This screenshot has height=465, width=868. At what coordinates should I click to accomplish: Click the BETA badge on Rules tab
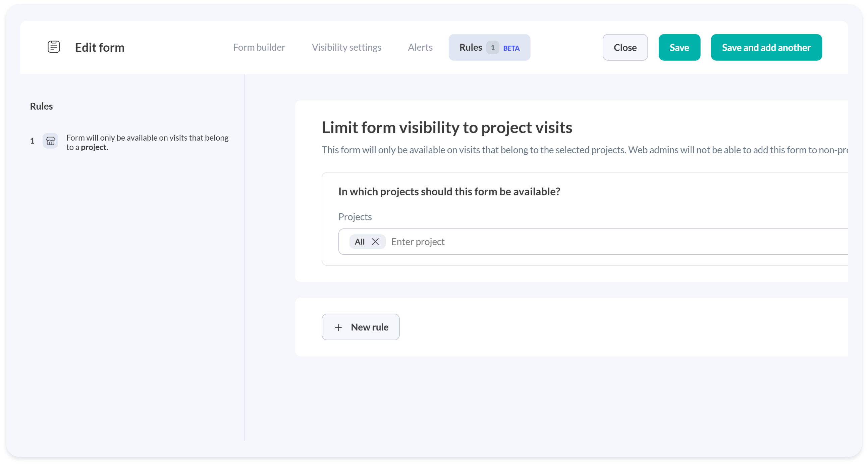tap(511, 48)
